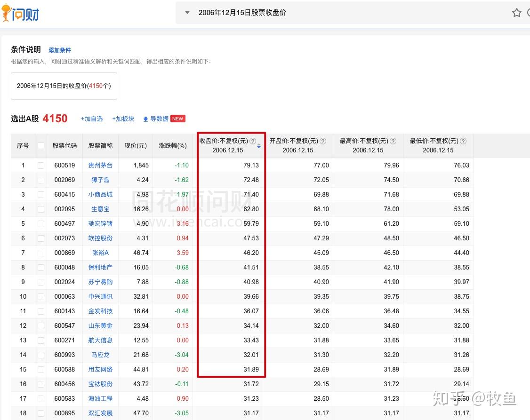Screen dimensions: 530x420
Task: Check the checkbox for row 600048
Action: (41, 268)
